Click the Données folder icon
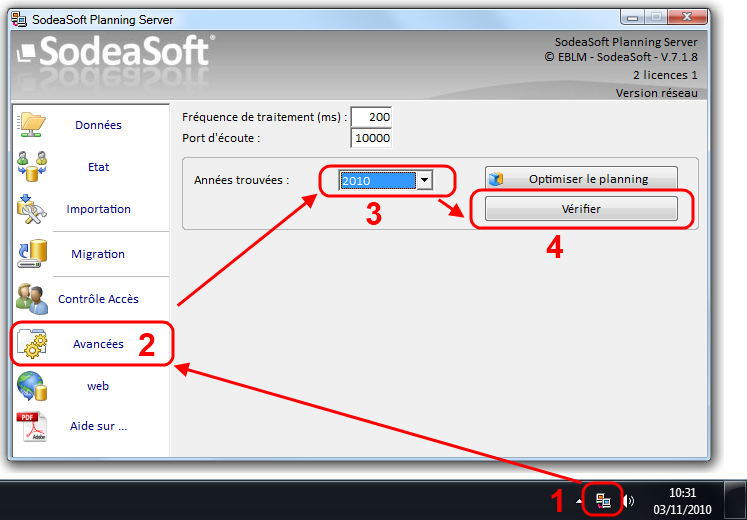This screenshot has height=520, width=747. coord(32,124)
